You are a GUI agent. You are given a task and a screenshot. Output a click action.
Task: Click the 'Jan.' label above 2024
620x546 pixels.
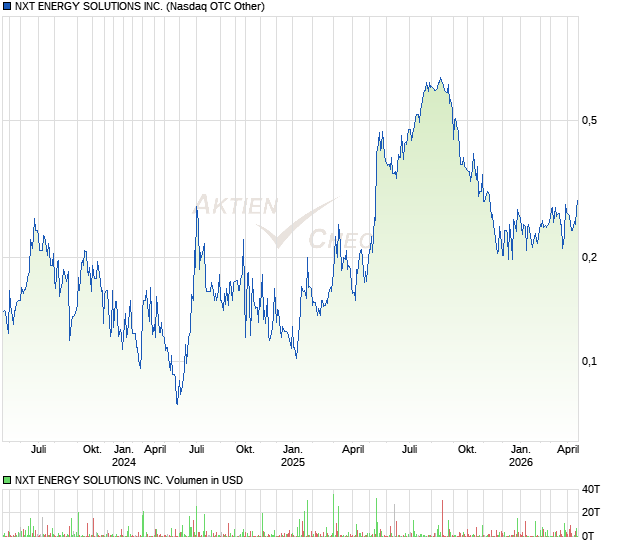point(124,450)
